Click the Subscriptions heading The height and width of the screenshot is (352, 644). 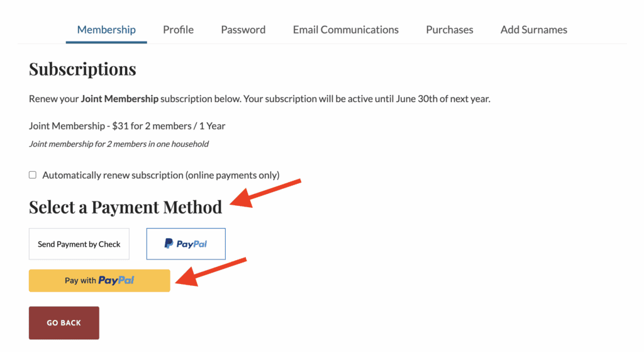[82, 69]
